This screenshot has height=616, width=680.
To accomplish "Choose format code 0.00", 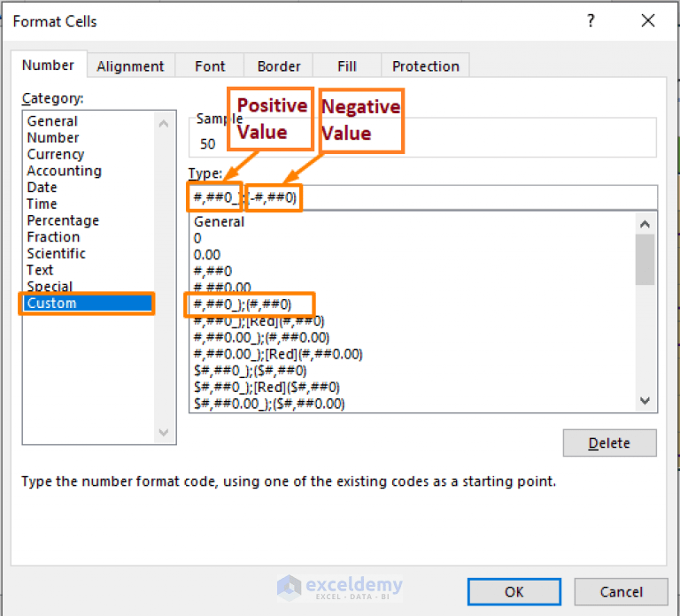I will click(x=207, y=255).
